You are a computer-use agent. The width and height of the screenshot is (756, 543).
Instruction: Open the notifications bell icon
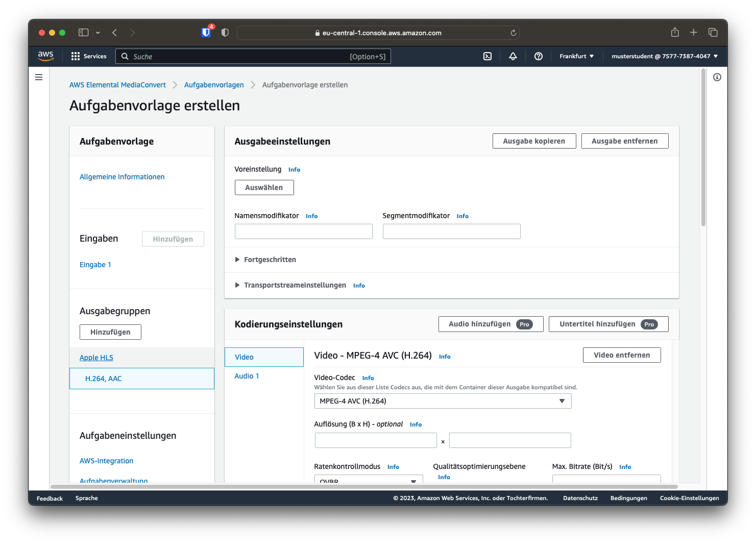[x=513, y=56]
